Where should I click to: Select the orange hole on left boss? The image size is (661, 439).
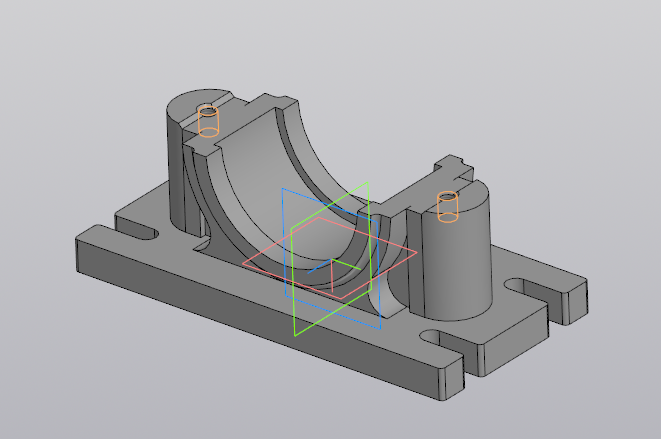[x=208, y=120]
